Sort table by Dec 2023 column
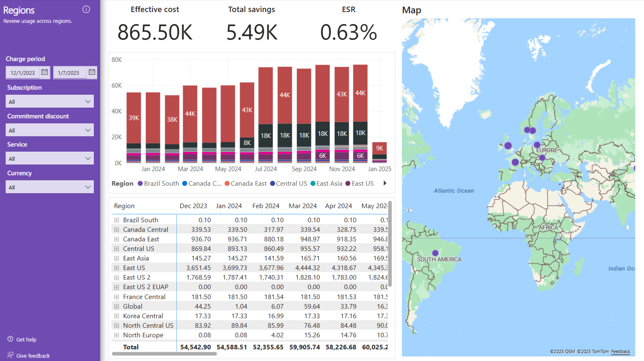The height and width of the screenshot is (361, 644). (193, 206)
